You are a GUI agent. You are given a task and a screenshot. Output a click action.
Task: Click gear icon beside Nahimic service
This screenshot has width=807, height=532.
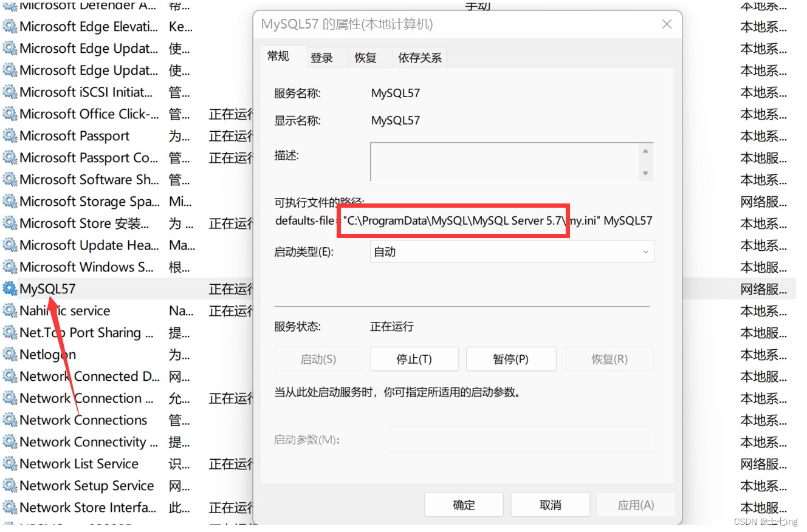[x=10, y=311]
